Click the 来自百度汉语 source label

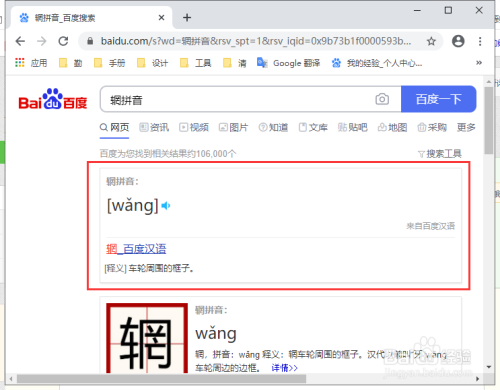pyautogui.click(x=430, y=226)
